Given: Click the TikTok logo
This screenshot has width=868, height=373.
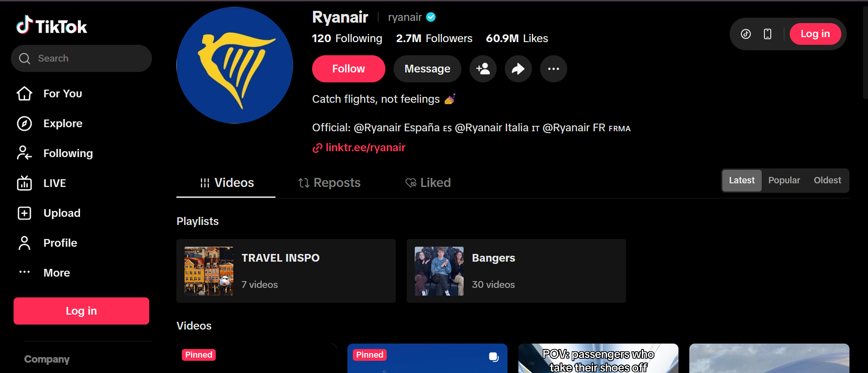Looking at the screenshot, I should coord(52,26).
